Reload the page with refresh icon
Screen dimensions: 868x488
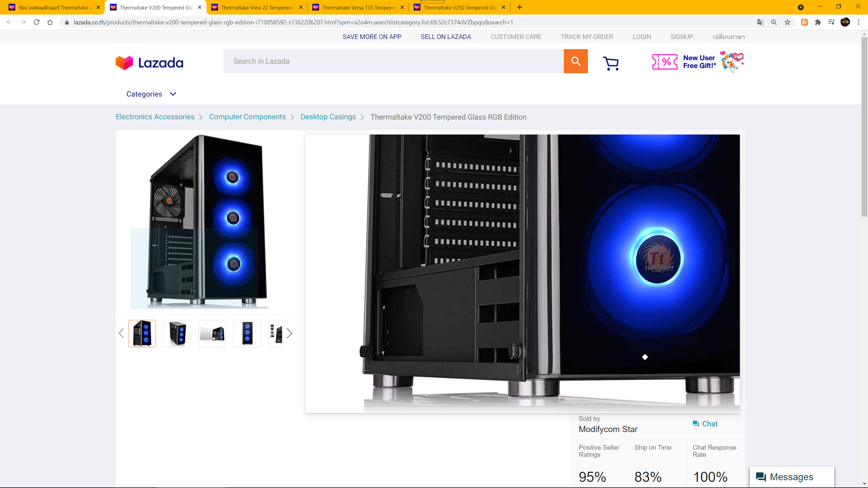click(x=37, y=22)
